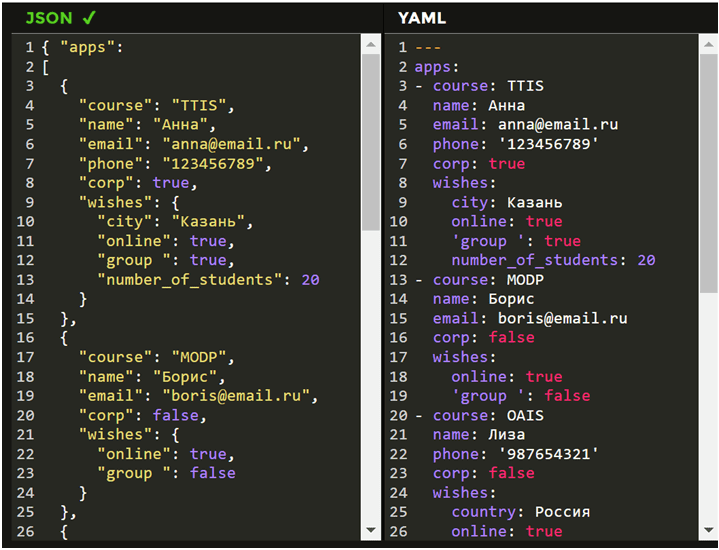Select the YAML pane header
719x550 pixels.
[x=421, y=18]
